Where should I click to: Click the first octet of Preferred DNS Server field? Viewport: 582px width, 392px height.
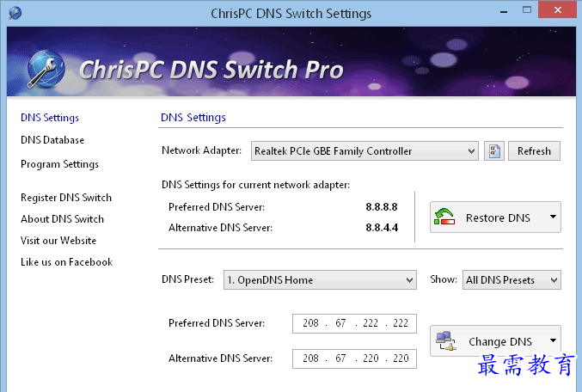point(310,323)
